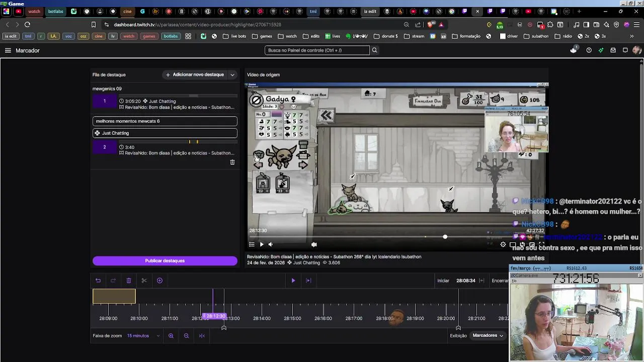Switch to the 'cine' browser tab
Screen dimensions: 644x362
coord(127,12)
